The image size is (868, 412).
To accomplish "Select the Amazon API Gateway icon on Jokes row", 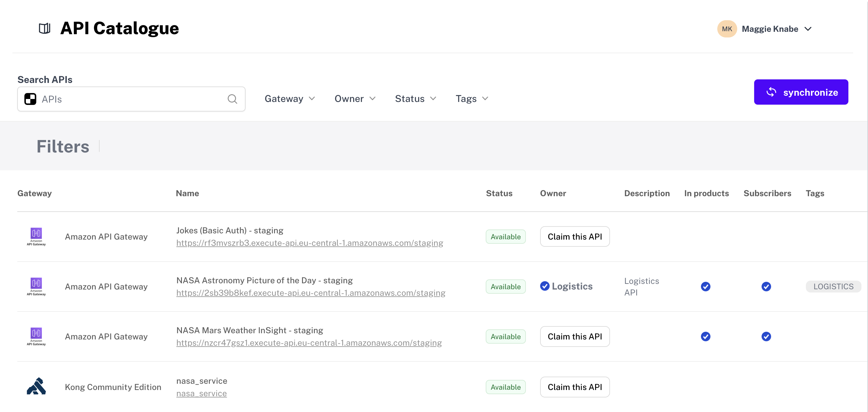I will 36,237.
